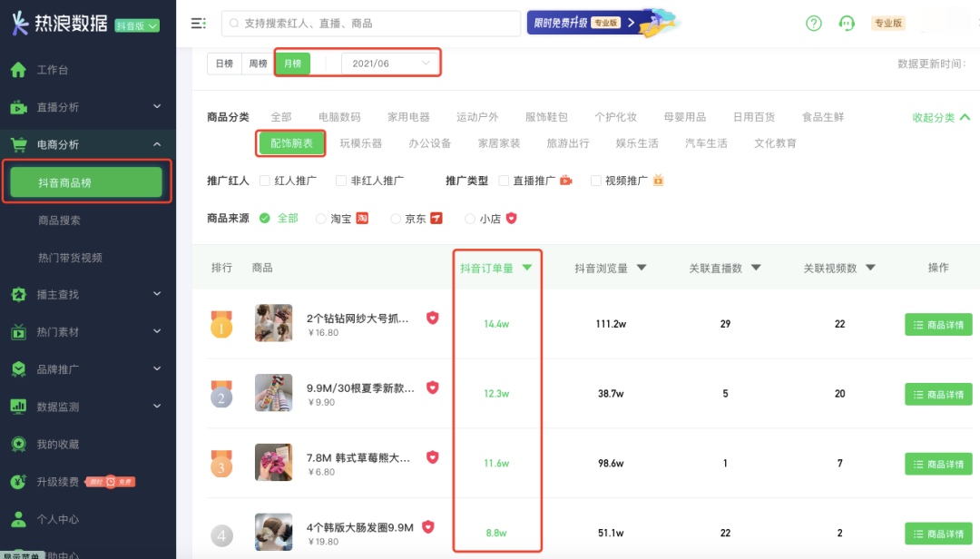Switch to the 月榜 tab

click(292, 64)
